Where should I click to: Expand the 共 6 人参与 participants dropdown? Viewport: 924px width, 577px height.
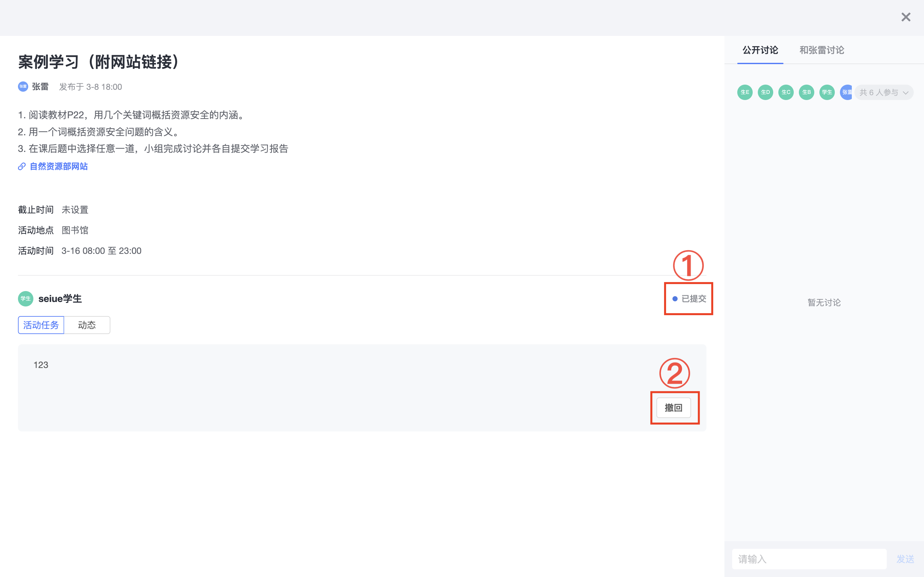pos(884,93)
